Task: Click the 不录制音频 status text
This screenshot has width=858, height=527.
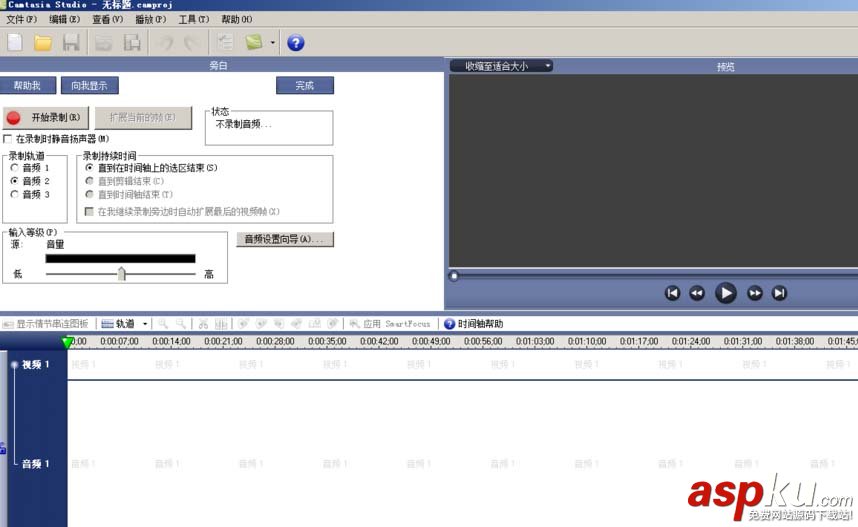Action: coord(244,124)
